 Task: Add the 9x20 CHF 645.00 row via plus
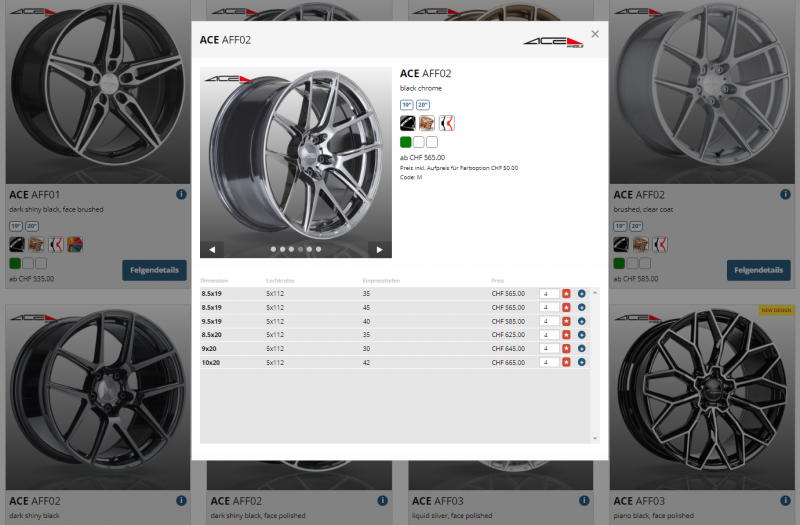582,349
